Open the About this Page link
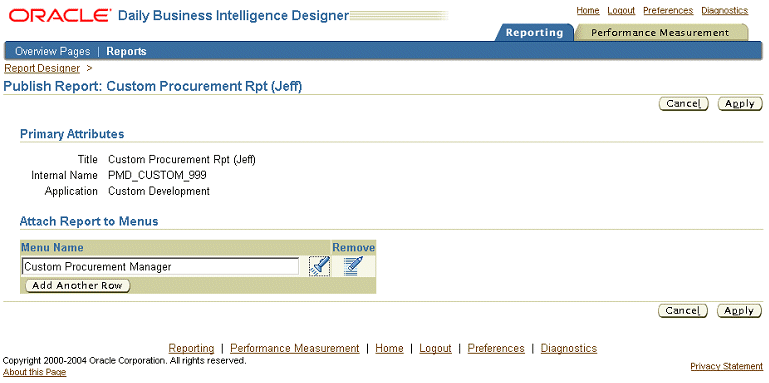The width and height of the screenshot is (769, 383). pyautogui.click(x=34, y=372)
